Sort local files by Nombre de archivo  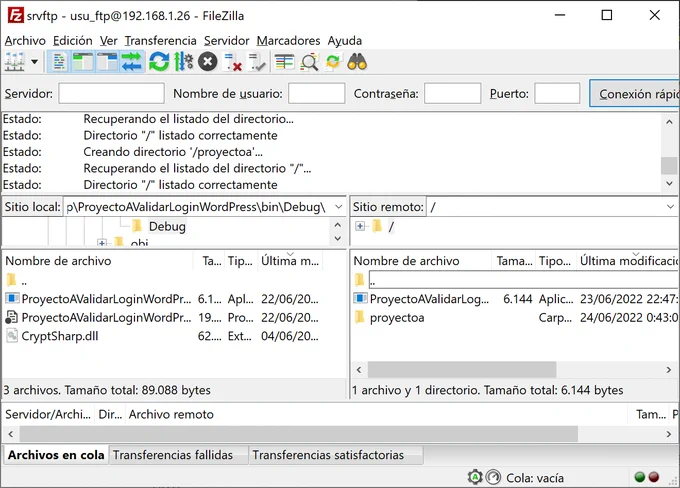pyautogui.click(x=98, y=261)
